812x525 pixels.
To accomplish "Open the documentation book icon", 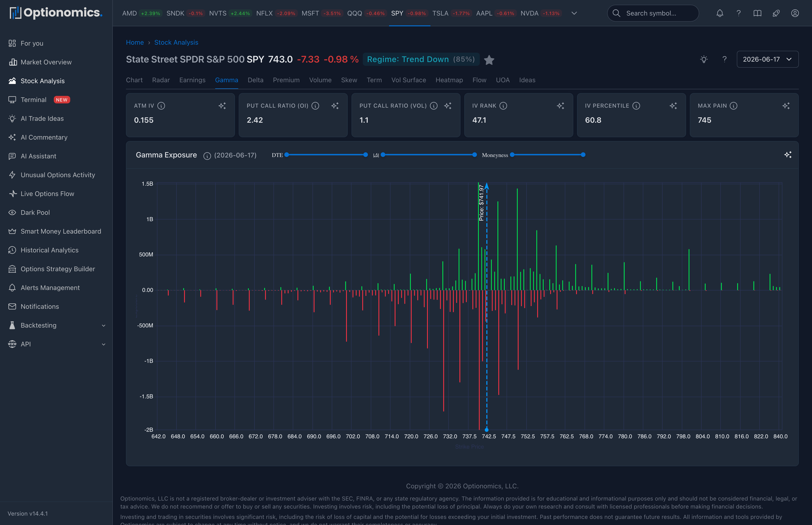I will click(x=757, y=13).
